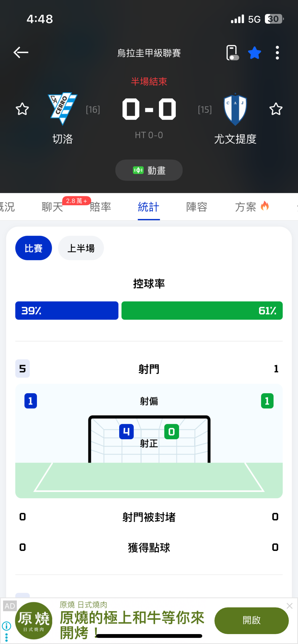This screenshot has height=644, width=298.
Task: Toggle the phone notification icon
Action: [232, 52]
